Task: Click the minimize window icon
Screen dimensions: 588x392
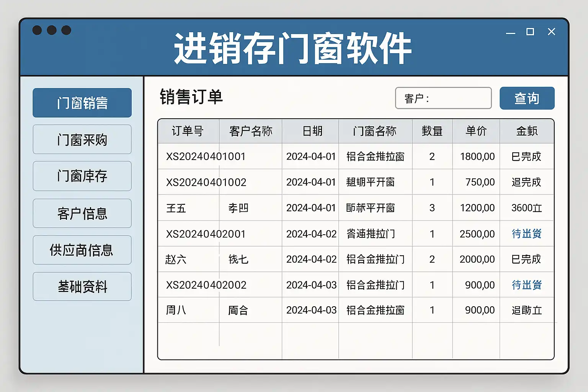Action: coord(510,33)
